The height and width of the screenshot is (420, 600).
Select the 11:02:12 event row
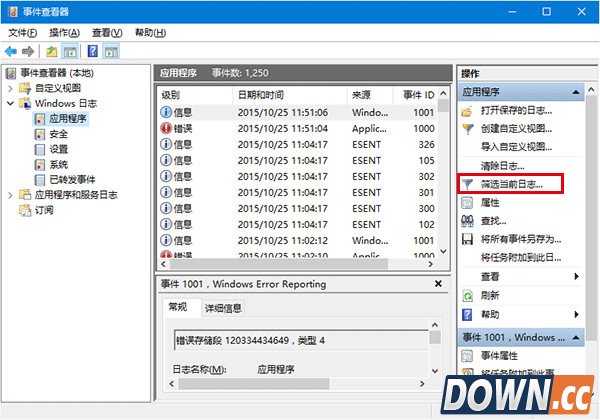coord(298,241)
